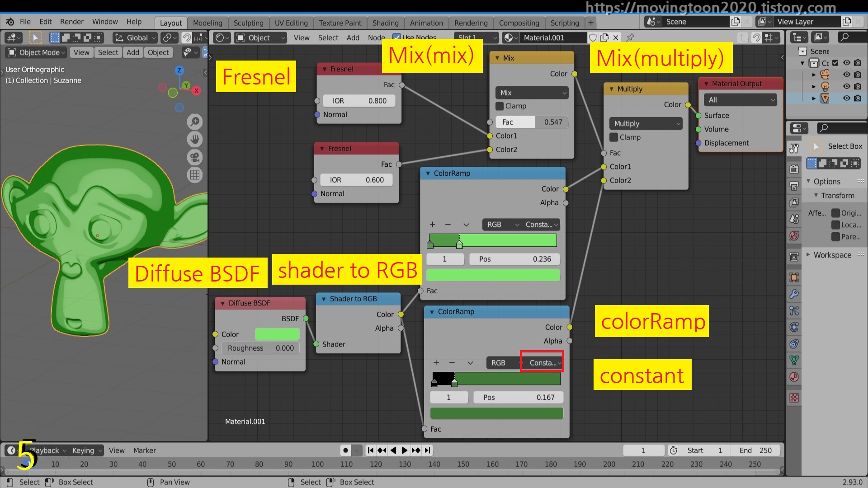This screenshot has width=868, height=488.
Task: Click Material.001 name field
Action: tap(552, 38)
